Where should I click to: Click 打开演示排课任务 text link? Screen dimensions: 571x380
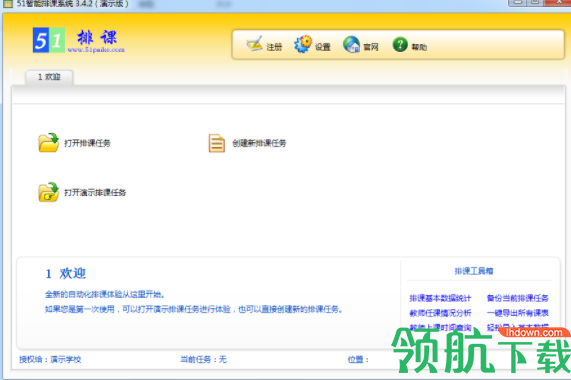click(x=95, y=192)
